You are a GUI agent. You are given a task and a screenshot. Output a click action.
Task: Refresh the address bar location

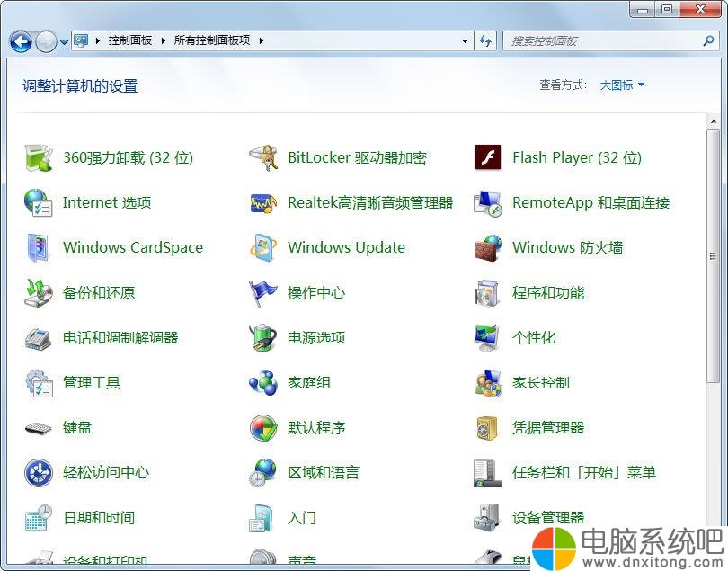tap(485, 40)
